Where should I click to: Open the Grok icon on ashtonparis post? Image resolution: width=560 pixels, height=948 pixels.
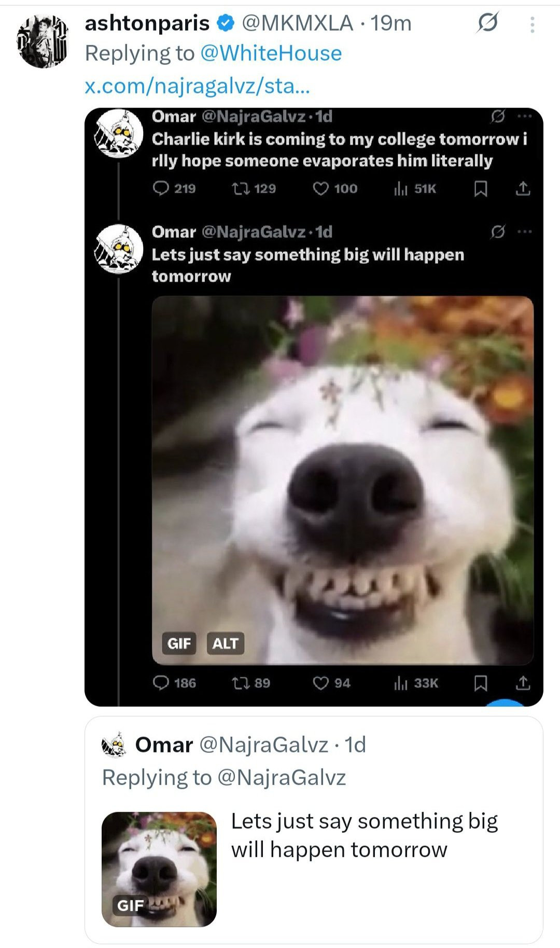(x=487, y=23)
